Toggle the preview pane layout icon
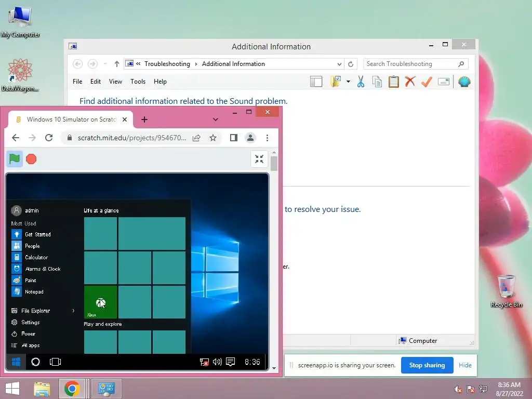The width and height of the screenshot is (532, 399). pos(316,82)
